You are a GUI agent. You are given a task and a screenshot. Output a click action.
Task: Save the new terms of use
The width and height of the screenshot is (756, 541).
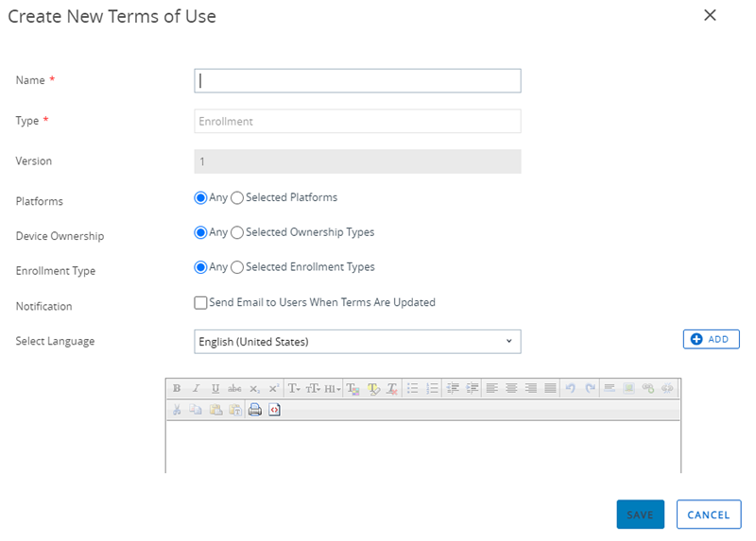[641, 515]
